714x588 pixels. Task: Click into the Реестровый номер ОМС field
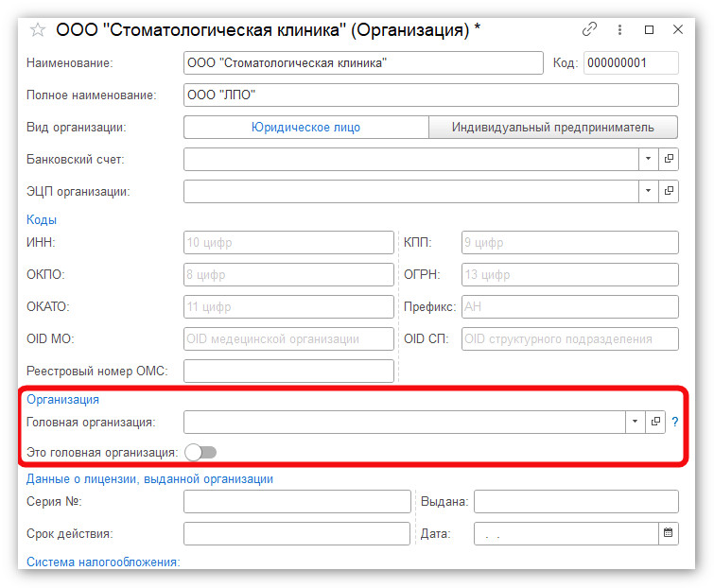coord(288,371)
